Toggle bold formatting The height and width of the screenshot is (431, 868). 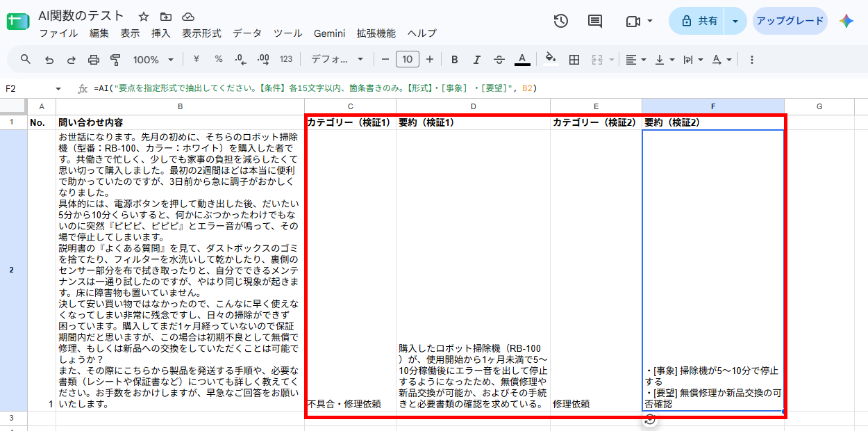[x=454, y=60]
